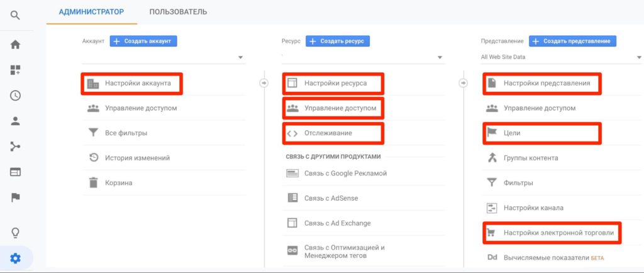This screenshot has width=644, height=273.
Task: Open the Conversions flag icon in sidebar
Action: [x=16, y=198]
